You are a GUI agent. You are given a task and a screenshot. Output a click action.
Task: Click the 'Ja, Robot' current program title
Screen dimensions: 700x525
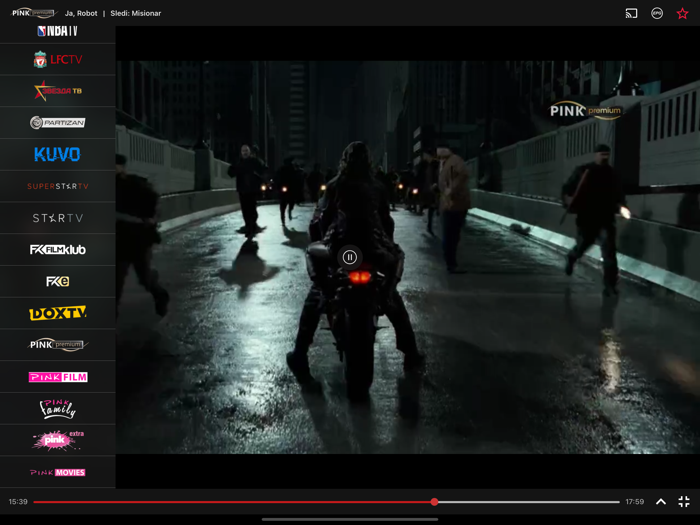point(81,13)
